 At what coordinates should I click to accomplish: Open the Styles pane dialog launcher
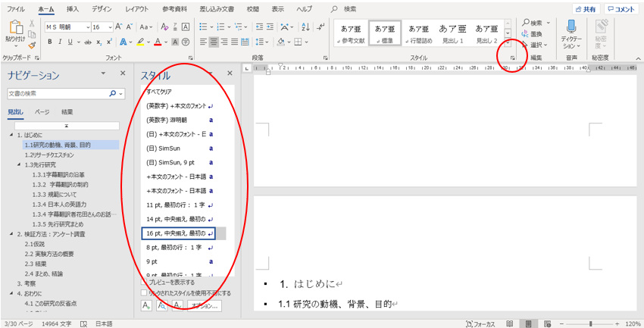pyautogui.click(x=512, y=58)
